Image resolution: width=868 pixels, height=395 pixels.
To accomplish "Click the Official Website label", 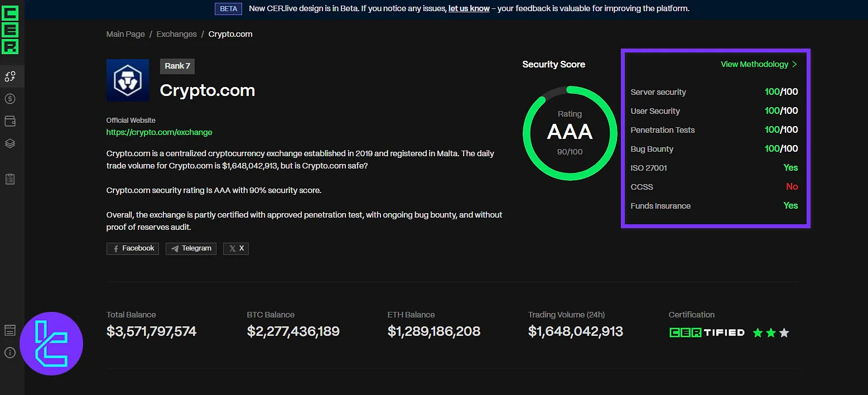I will [131, 120].
